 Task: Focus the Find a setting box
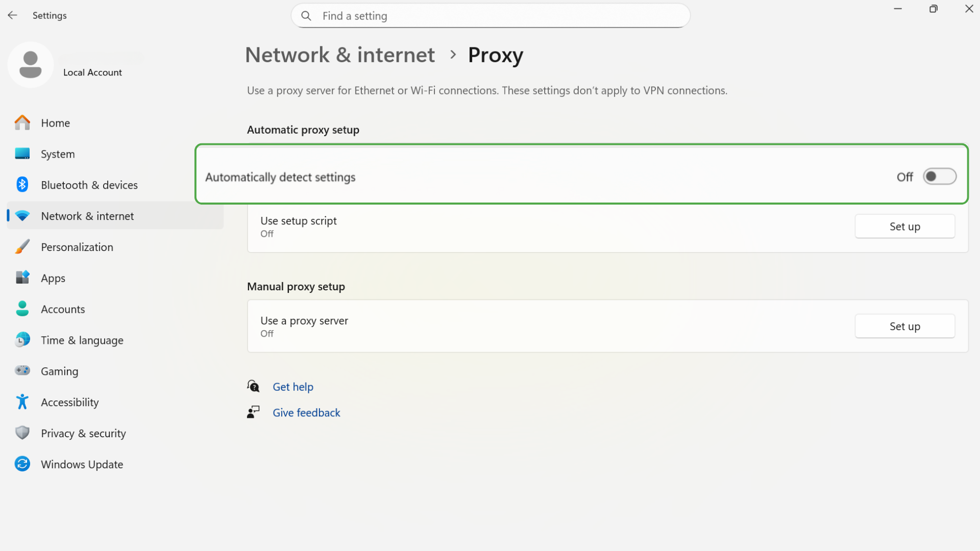pos(491,16)
